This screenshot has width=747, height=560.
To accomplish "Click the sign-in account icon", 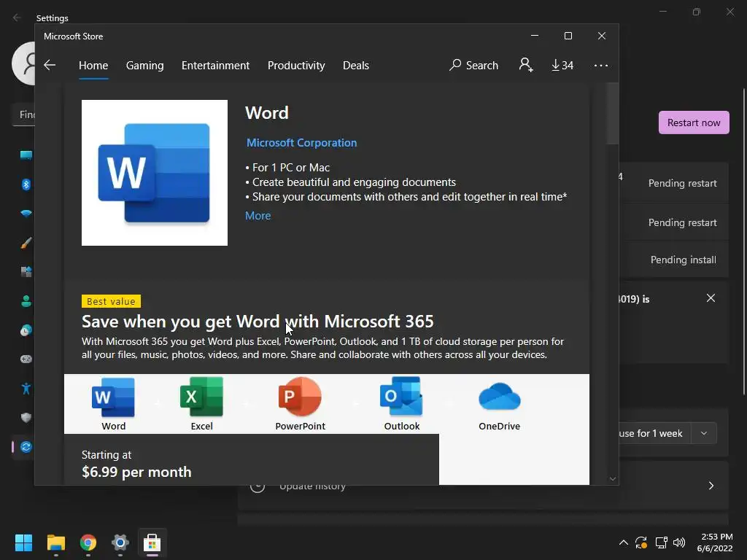I will pos(526,65).
